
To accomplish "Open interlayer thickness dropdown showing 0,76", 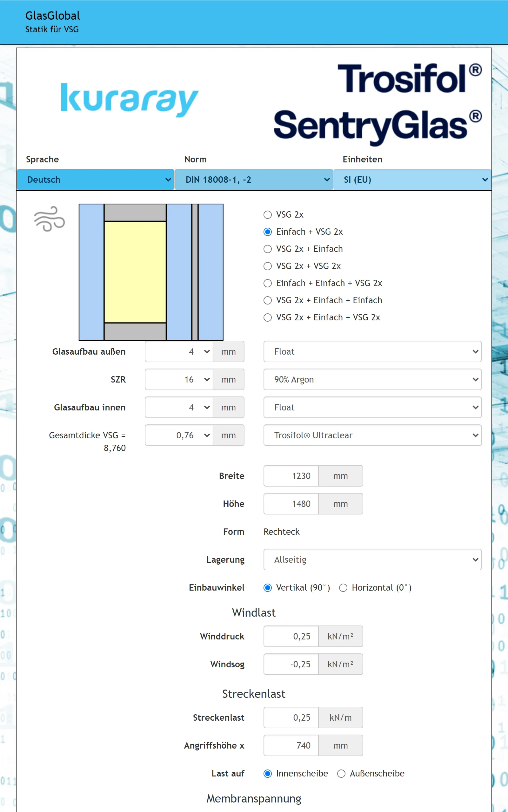I will click(x=179, y=435).
